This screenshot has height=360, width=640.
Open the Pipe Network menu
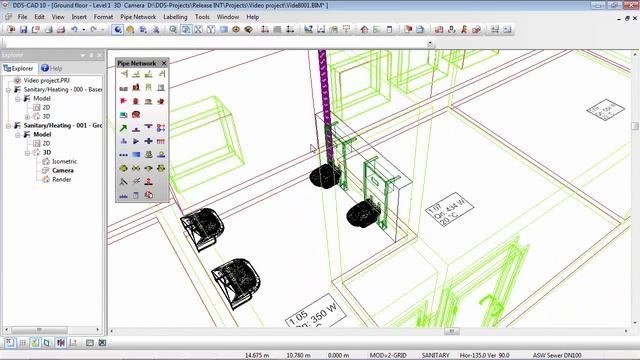pyautogui.click(x=138, y=17)
